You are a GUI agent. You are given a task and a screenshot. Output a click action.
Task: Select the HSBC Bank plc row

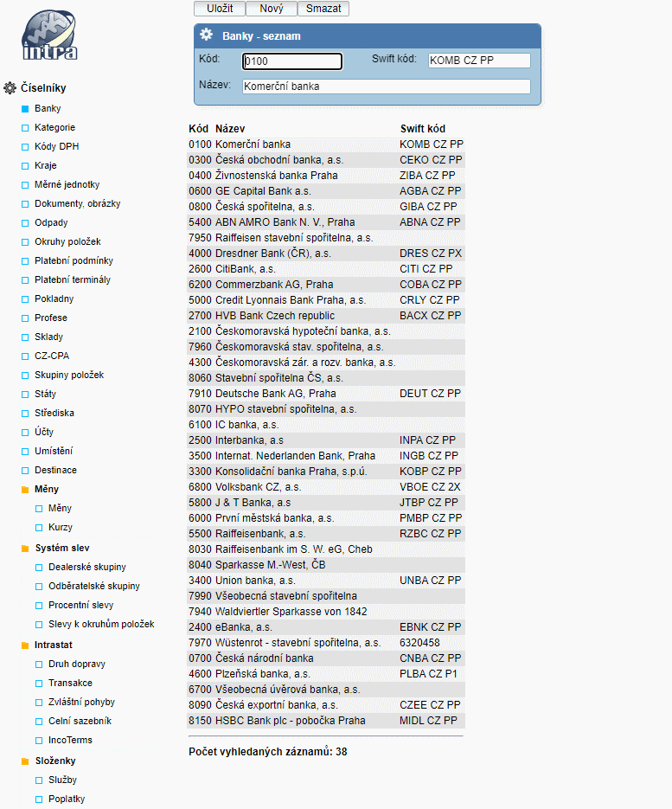pyautogui.click(x=326, y=721)
